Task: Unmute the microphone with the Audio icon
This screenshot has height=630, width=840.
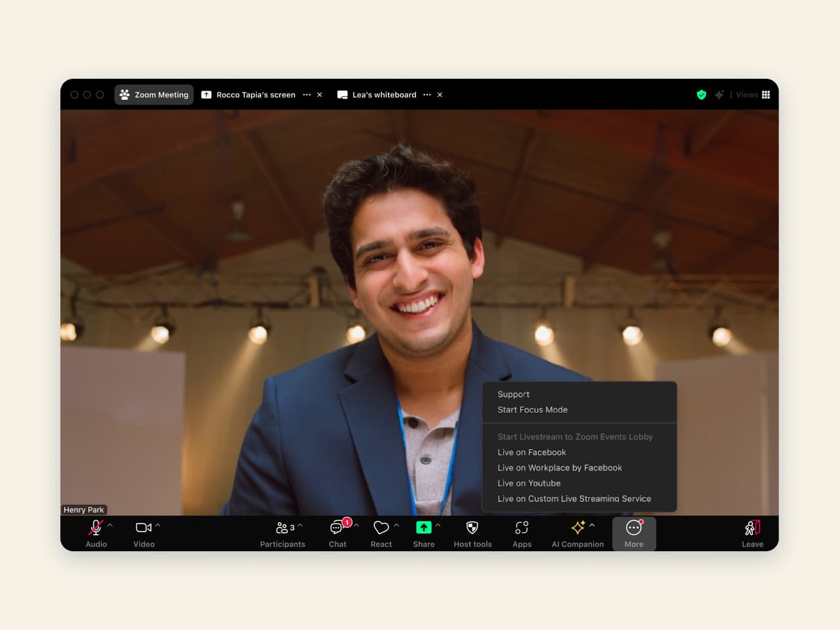Action: (96, 528)
